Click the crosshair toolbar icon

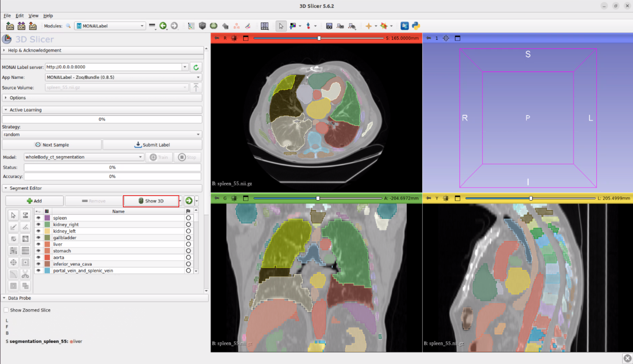coord(369,26)
